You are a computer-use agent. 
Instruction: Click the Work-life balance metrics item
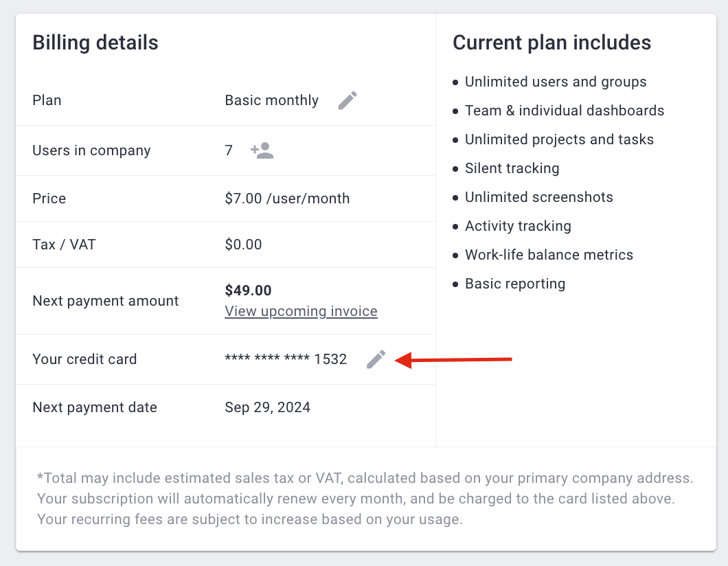point(549,255)
